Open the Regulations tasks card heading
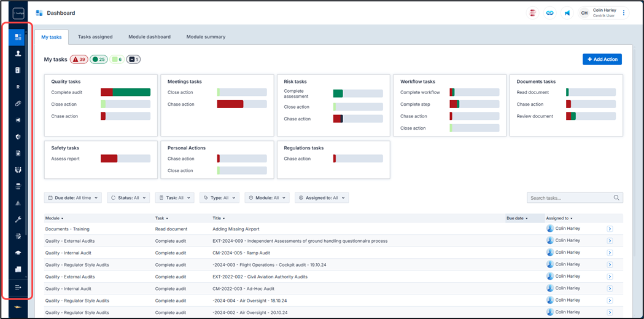644x319 pixels. tap(304, 148)
